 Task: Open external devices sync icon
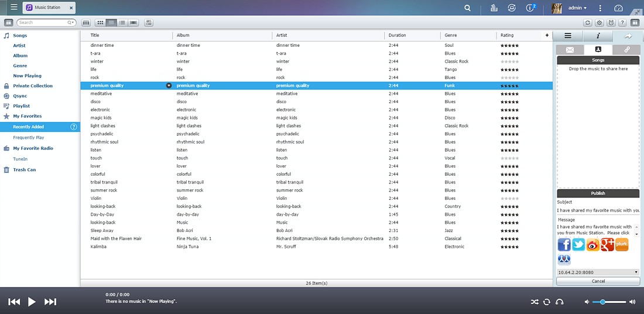pyautogui.click(x=511, y=8)
